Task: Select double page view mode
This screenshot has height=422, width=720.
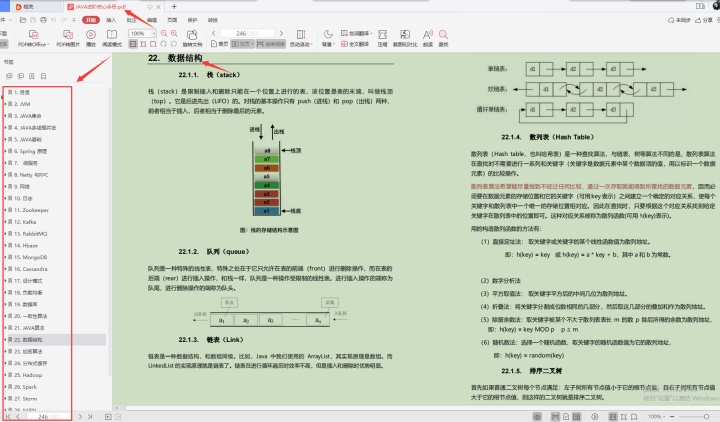Action: point(242,44)
